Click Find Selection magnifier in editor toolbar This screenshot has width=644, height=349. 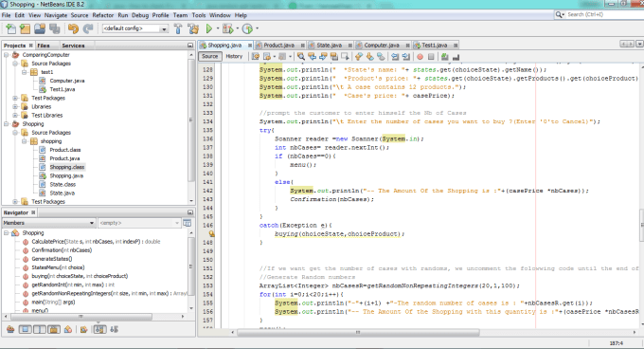(301, 56)
